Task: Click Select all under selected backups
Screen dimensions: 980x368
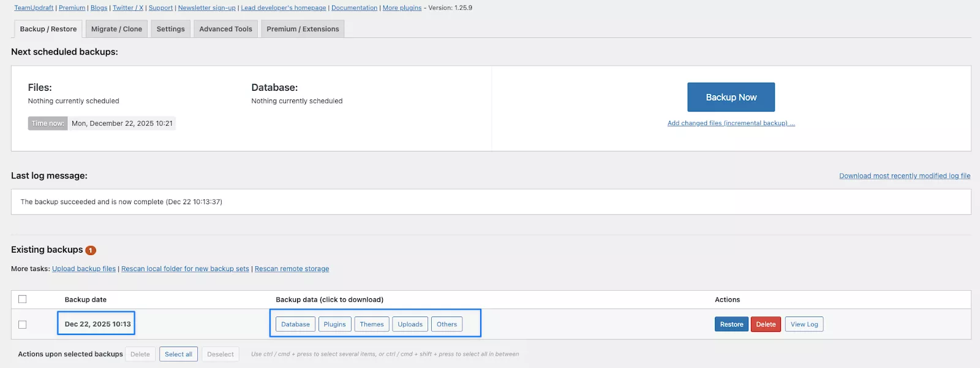Action: point(178,355)
